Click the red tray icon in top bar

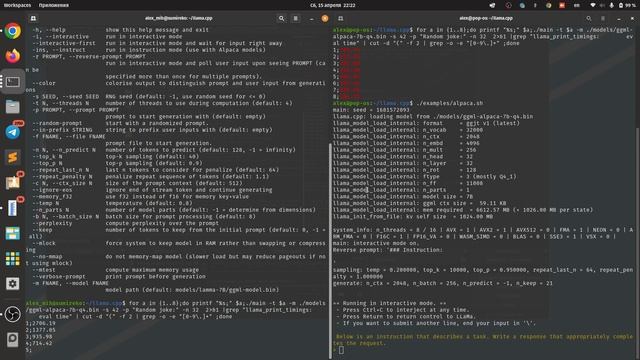pyautogui.click(x=562, y=5)
